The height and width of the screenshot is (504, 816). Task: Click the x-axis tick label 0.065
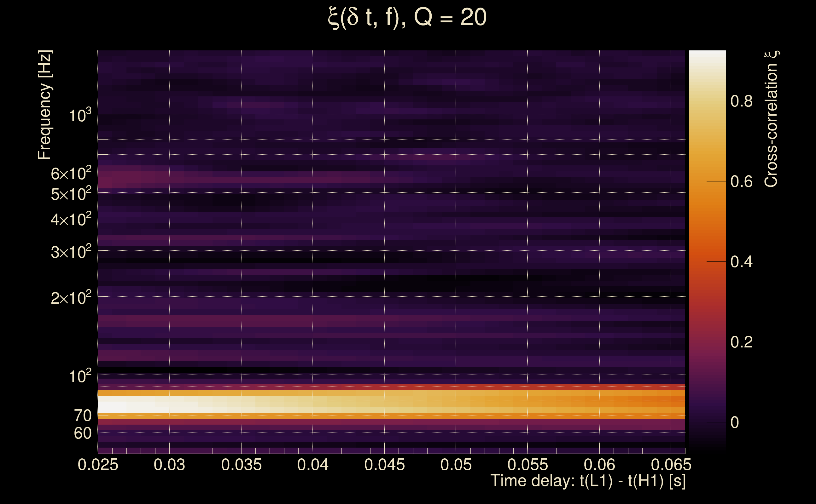tap(671, 465)
